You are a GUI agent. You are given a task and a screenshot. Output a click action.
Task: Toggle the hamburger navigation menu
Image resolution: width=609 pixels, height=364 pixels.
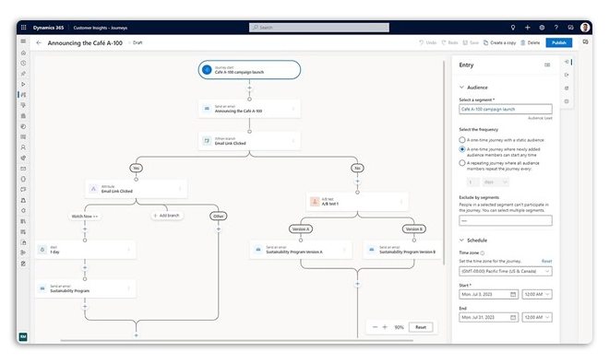23,41
